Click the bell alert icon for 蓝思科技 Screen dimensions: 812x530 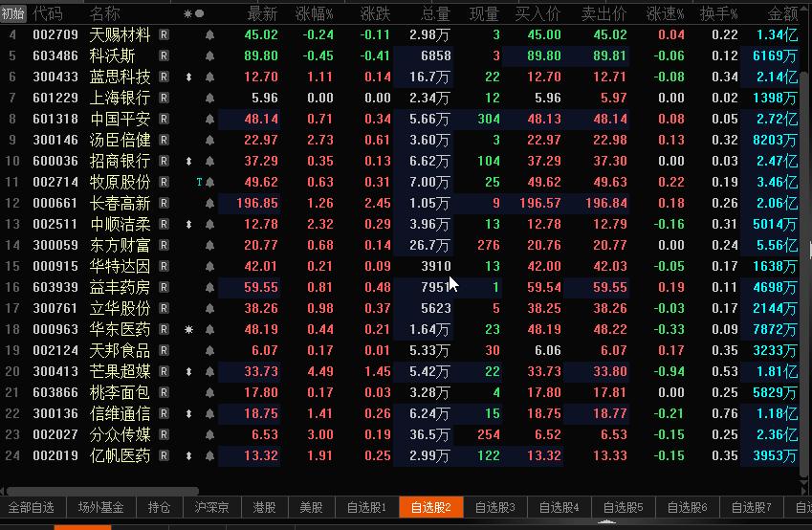click(x=209, y=77)
